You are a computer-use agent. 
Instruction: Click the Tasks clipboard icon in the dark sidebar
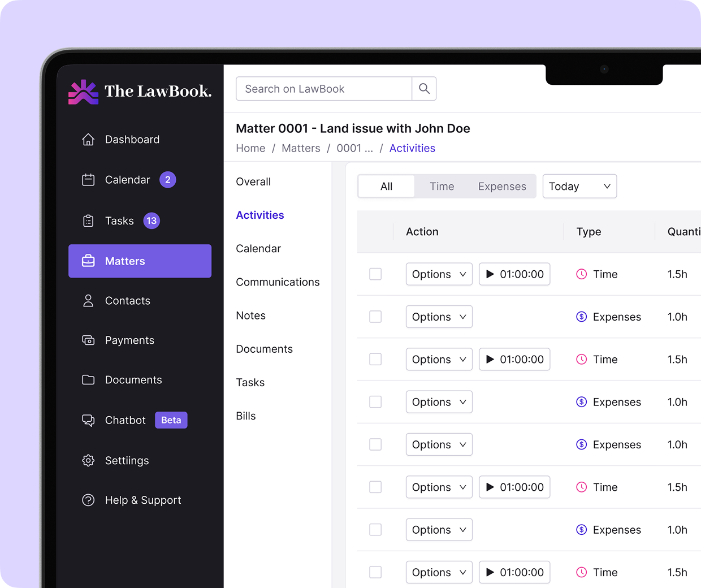pos(88,221)
